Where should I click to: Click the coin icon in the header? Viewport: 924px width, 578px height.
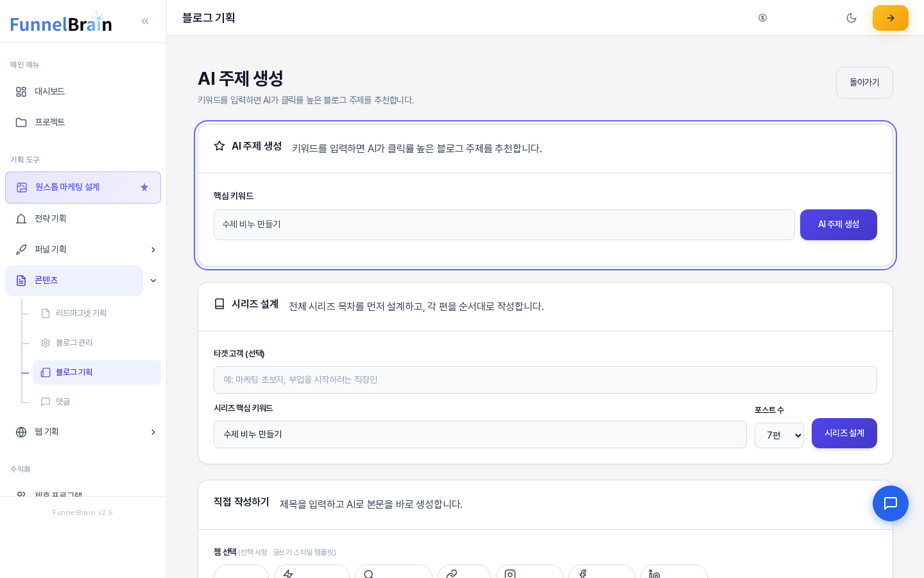762,18
